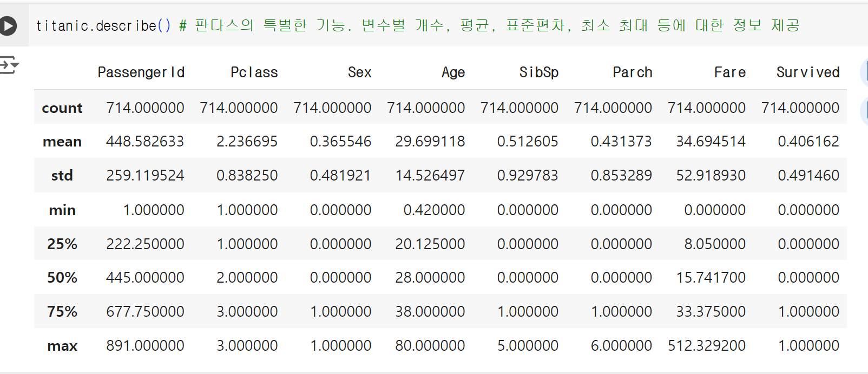Image resolution: width=868 pixels, height=374 pixels.
Task: Click 75% PassengerId value 677.750000
Action: (x=145, y=311)
